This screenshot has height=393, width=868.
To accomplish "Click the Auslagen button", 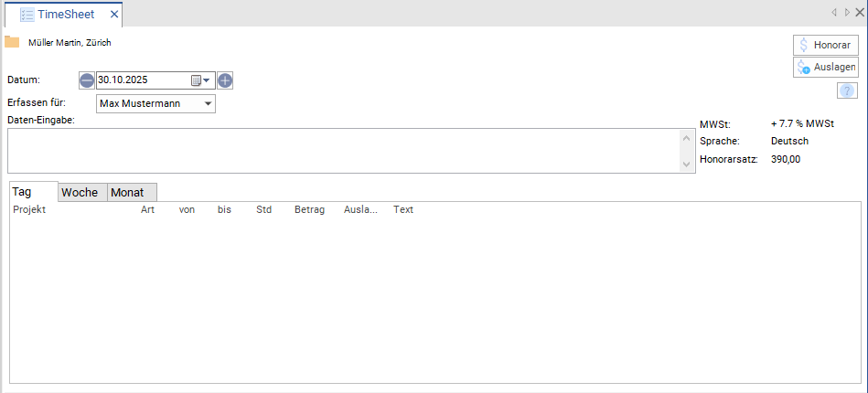I will (x=825, y=67).
